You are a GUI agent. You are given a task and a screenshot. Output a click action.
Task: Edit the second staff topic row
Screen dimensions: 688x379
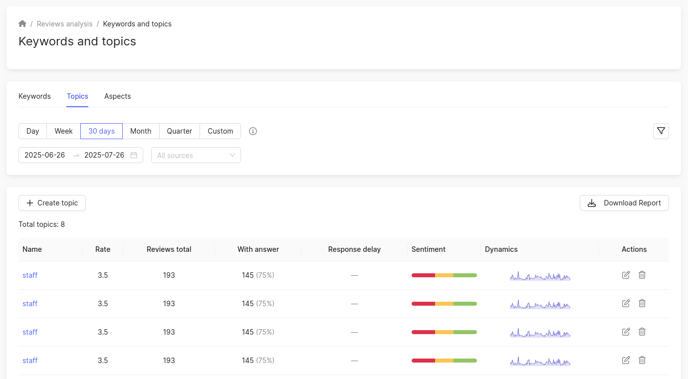pyautogui.click(x=626, y=304)
